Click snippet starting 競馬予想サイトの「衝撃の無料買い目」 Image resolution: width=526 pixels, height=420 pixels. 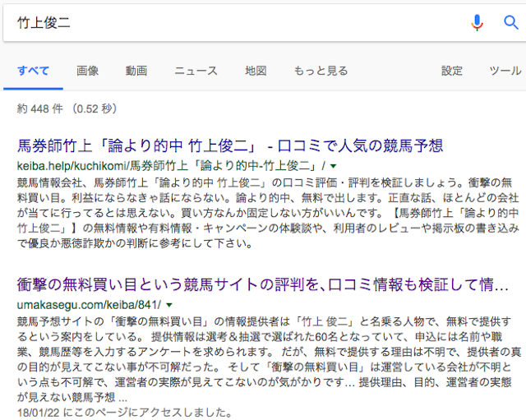269,360
